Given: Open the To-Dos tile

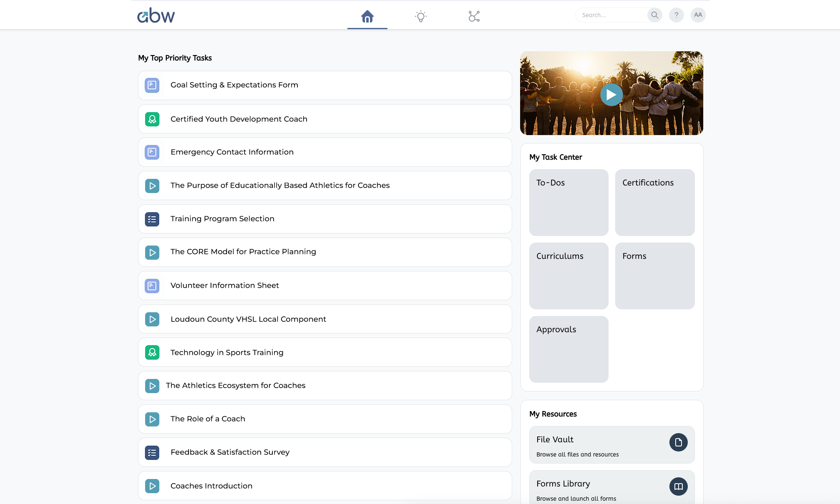Looking at the screenshot, I should [568, 202].
